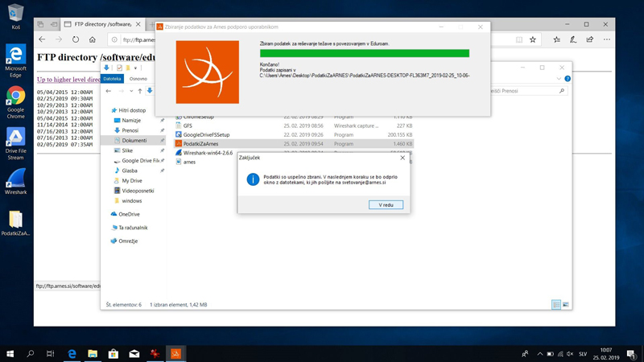Open My Drive in Explorer sidebar

click(x=131, y=180)
